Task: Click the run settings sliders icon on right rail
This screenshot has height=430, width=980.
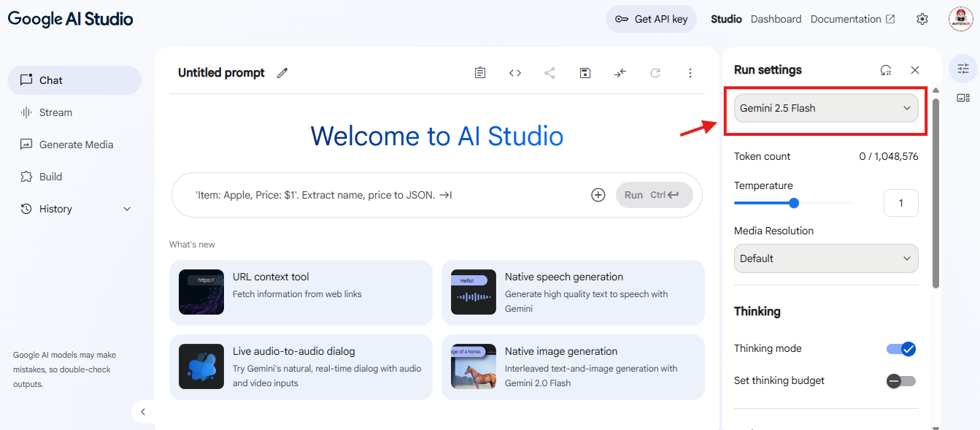Action: click(963, 69)
